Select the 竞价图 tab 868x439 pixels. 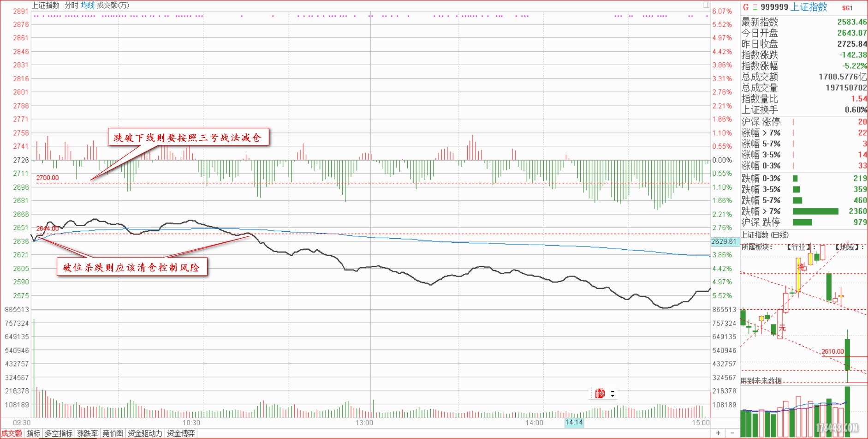tap(113, 433)
